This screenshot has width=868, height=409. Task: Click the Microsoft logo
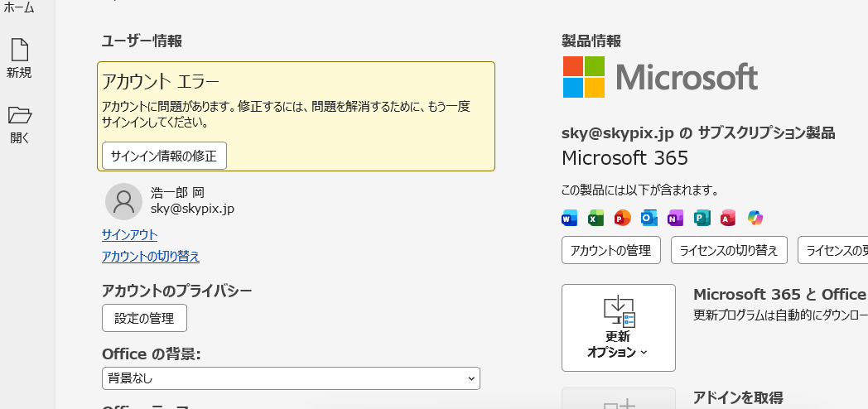click(x=660, y=77)
